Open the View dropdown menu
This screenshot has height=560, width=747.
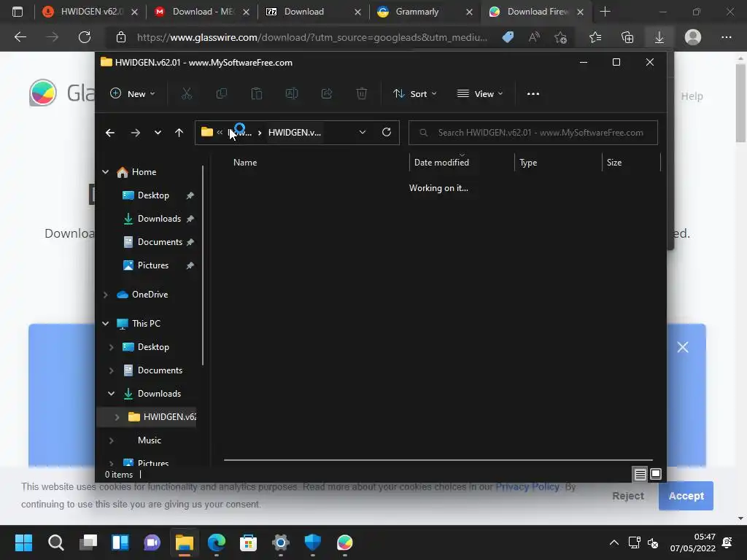point(480,94)
